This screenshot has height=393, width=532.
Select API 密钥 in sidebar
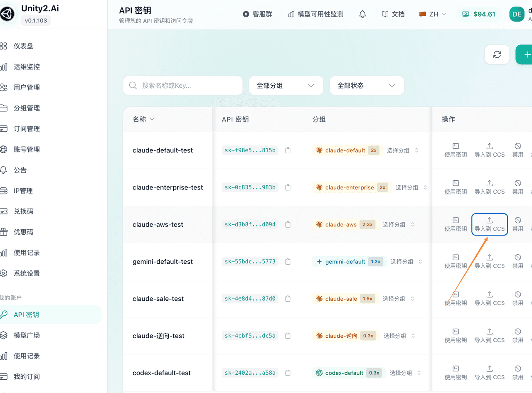50,314
